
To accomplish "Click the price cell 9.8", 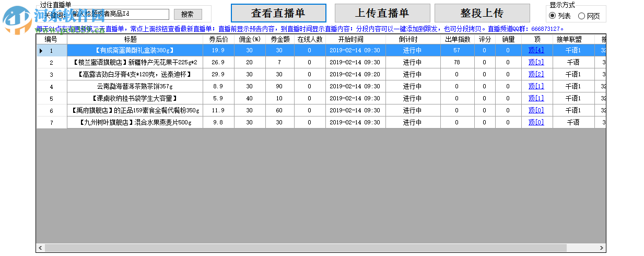I will point(218,122).
